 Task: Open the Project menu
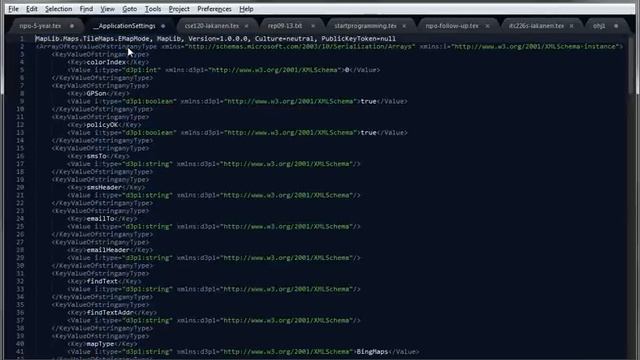point(179,9)
